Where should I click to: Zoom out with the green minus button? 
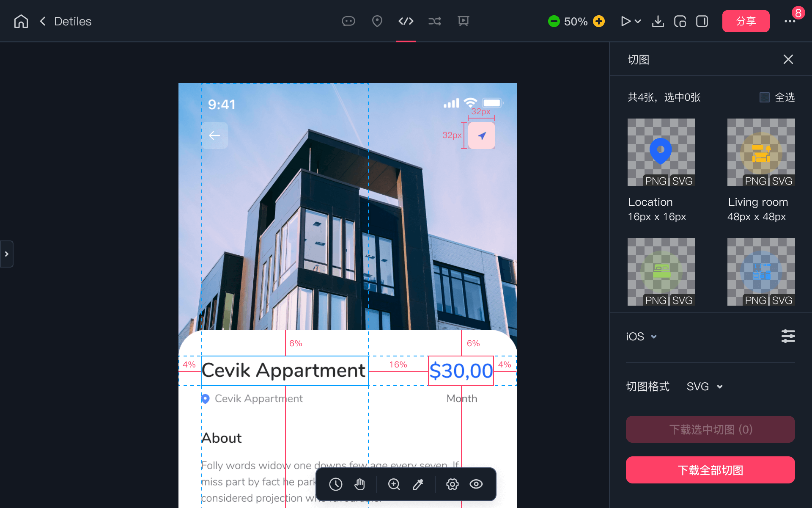(554, 21)
